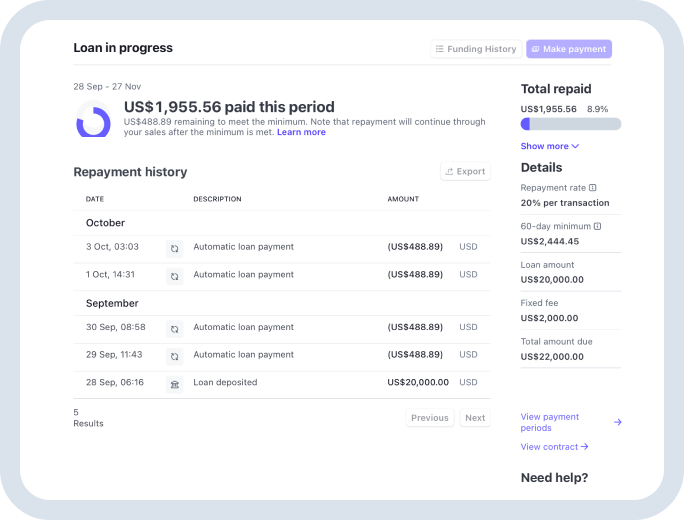Click the arrow next to View payment periods
This screenshot has height=520, width=684.
617,422
